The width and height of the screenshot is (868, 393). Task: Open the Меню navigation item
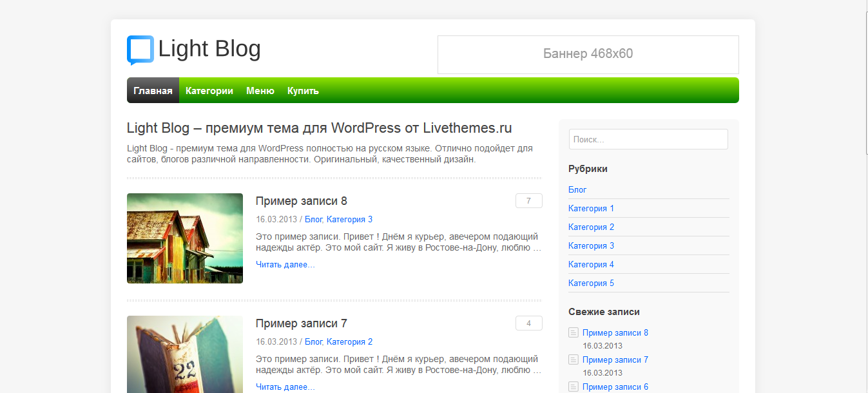[x=260, y=90]
